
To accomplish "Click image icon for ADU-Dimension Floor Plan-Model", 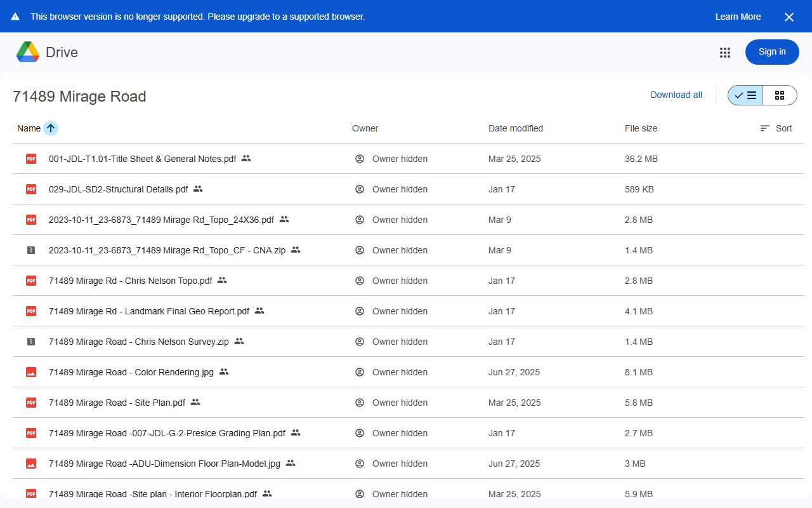I will click(31, 464).
